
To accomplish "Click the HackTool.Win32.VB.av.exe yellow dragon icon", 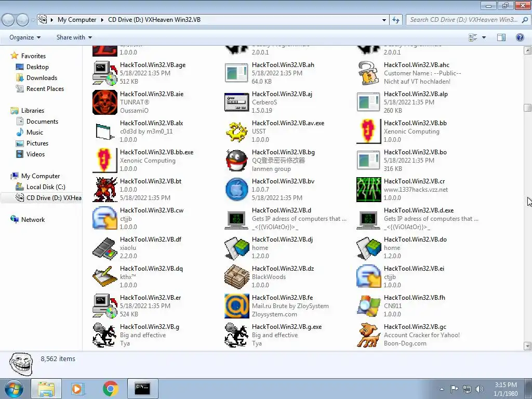I will [237, 131].
